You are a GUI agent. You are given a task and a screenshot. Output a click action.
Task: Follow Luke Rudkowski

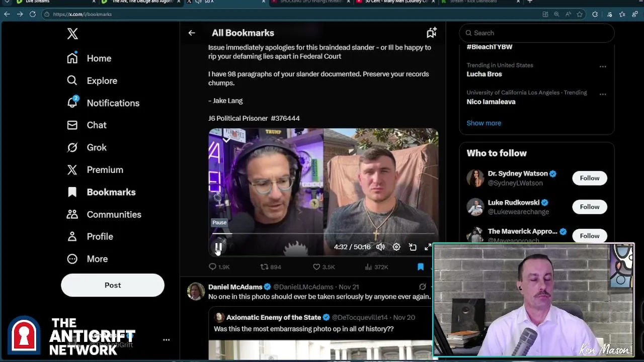(x=589, y=207)
